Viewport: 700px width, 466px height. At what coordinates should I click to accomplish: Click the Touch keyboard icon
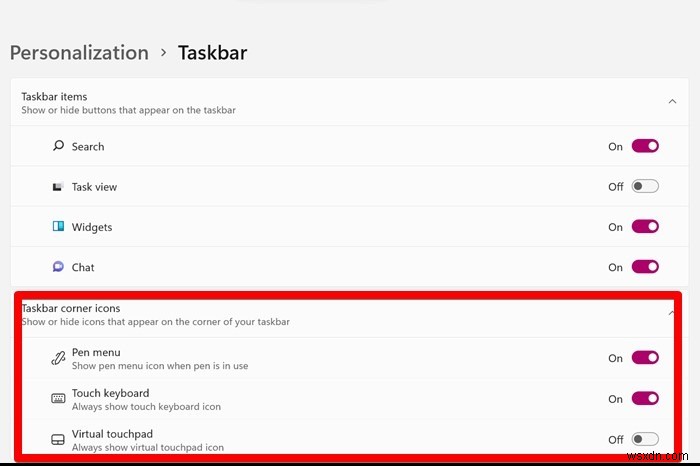(x=58, y=399)
